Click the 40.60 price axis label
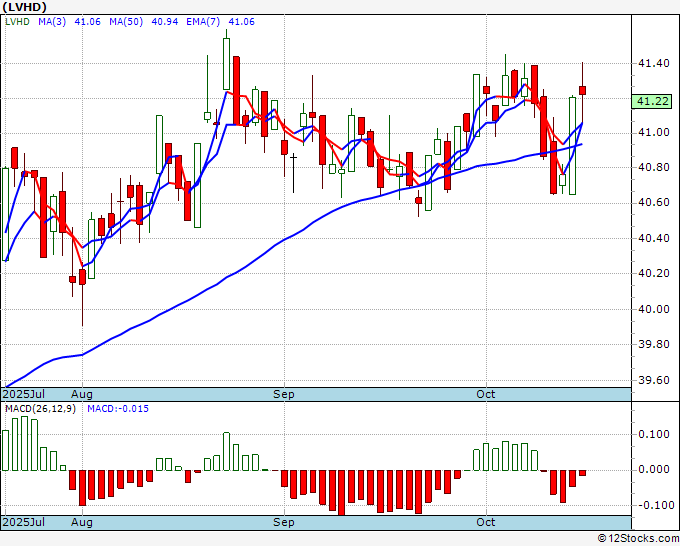The height and width of the screenshot is (546, 680). point(654,203)
